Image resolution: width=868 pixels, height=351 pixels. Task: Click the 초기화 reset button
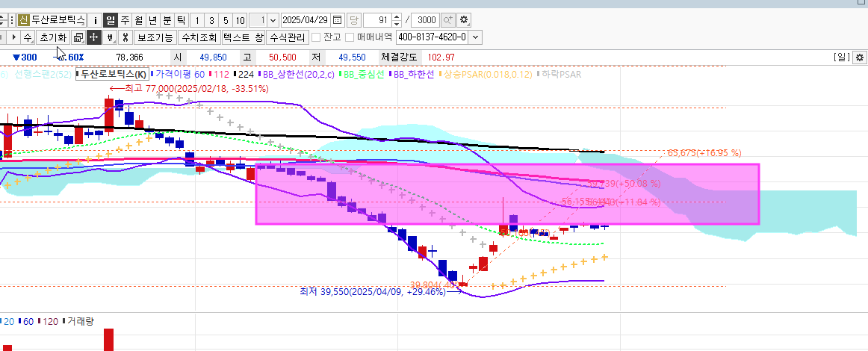click(52, 37)
